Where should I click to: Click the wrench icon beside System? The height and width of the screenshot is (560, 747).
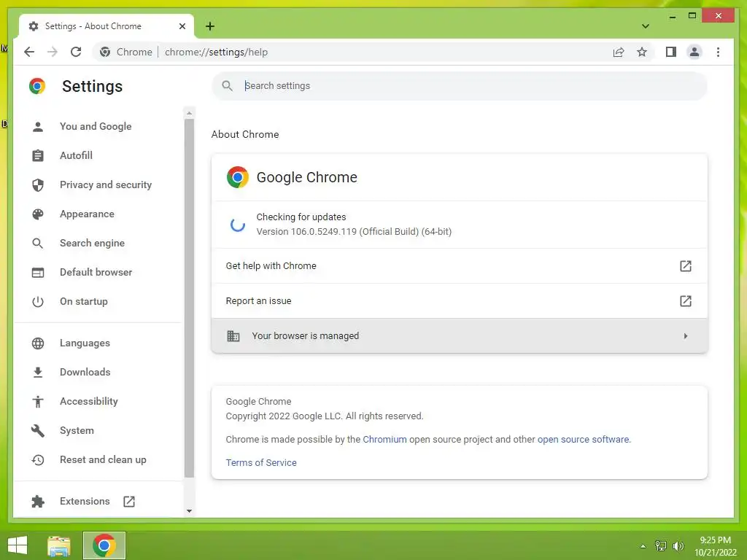[x=38, y=430]
